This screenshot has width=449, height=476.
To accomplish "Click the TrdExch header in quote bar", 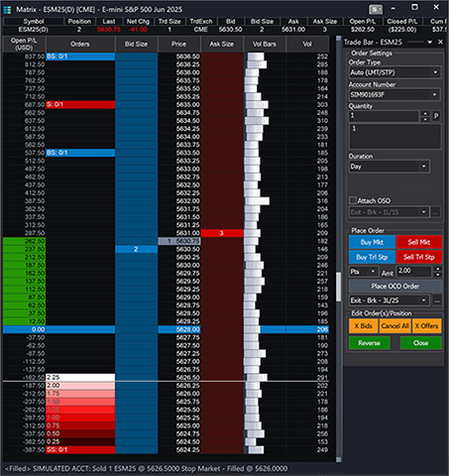I will 201,22.
